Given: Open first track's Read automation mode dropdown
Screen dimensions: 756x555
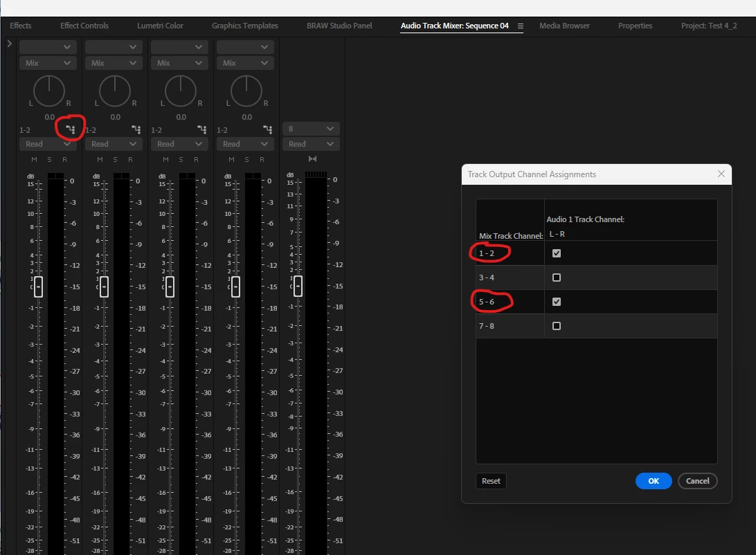Looking at the screenshot, I should pos(47,144).
